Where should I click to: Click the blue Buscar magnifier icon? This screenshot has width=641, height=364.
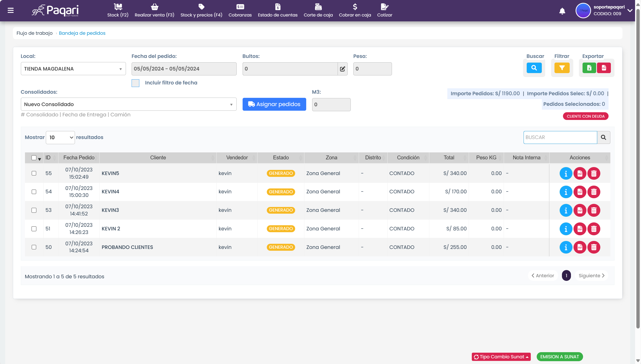tap(534, 68)
